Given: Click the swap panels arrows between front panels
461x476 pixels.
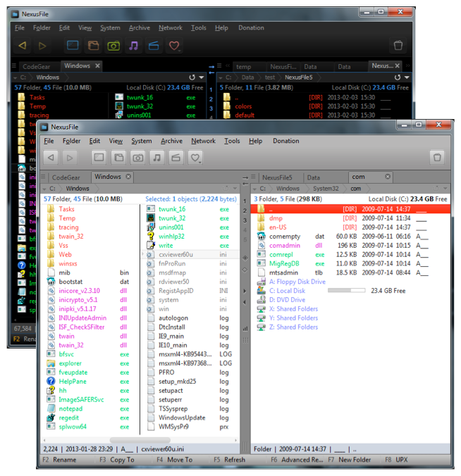Looking at the screenshot, I should point(245,180).
